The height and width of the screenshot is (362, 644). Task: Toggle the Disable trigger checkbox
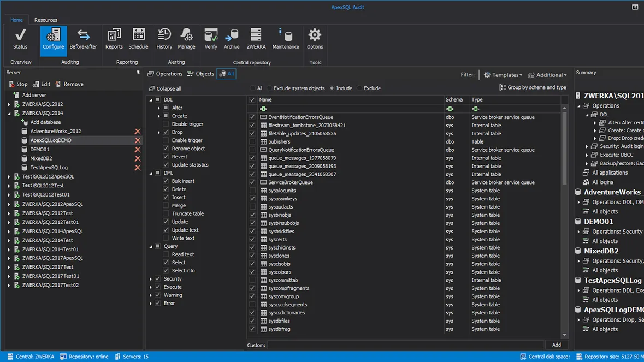166,124
